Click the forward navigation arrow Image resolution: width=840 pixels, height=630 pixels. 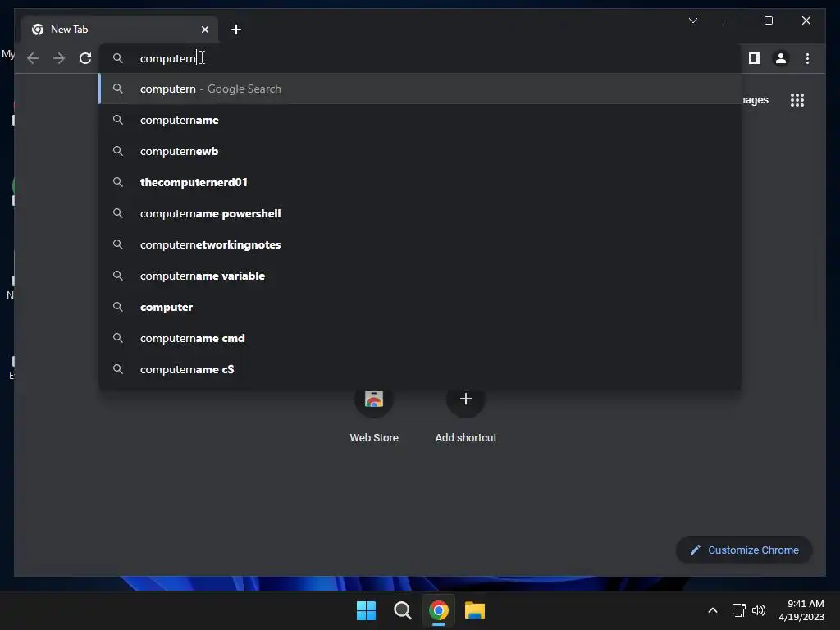(59, 58)
